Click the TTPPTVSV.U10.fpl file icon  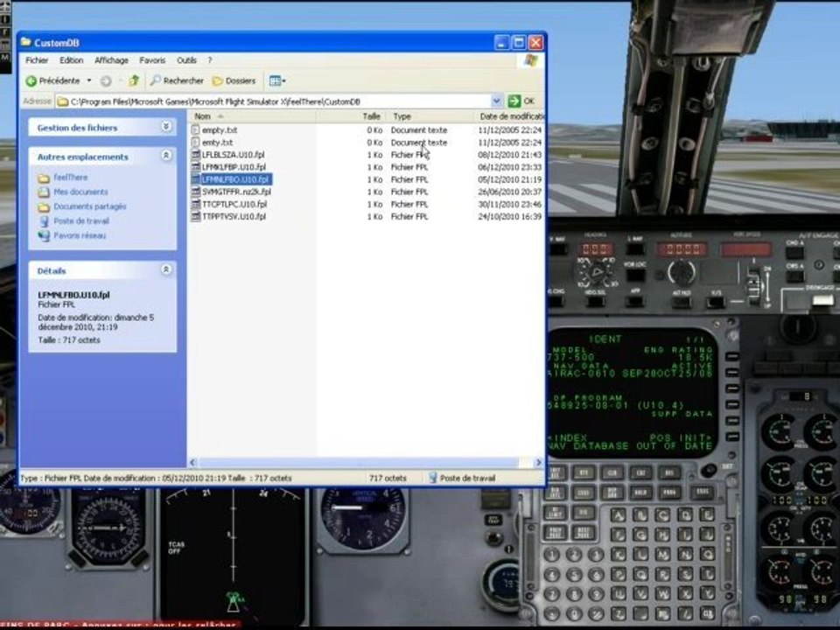[195, 216]
